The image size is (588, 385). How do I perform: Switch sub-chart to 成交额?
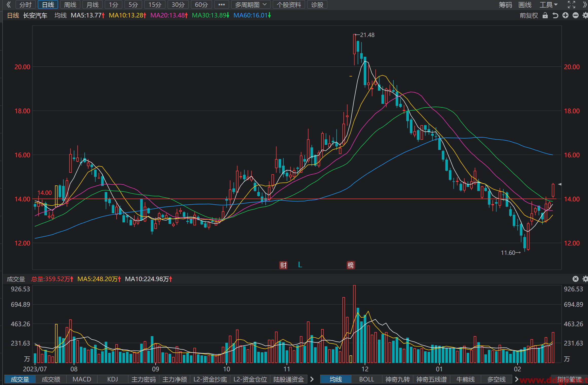click(x=51, y=379)
